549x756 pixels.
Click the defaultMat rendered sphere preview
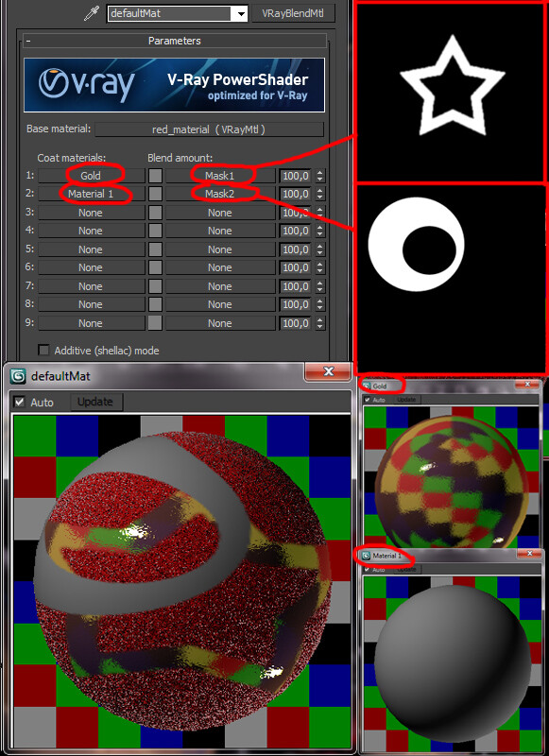tap(181, 581)
